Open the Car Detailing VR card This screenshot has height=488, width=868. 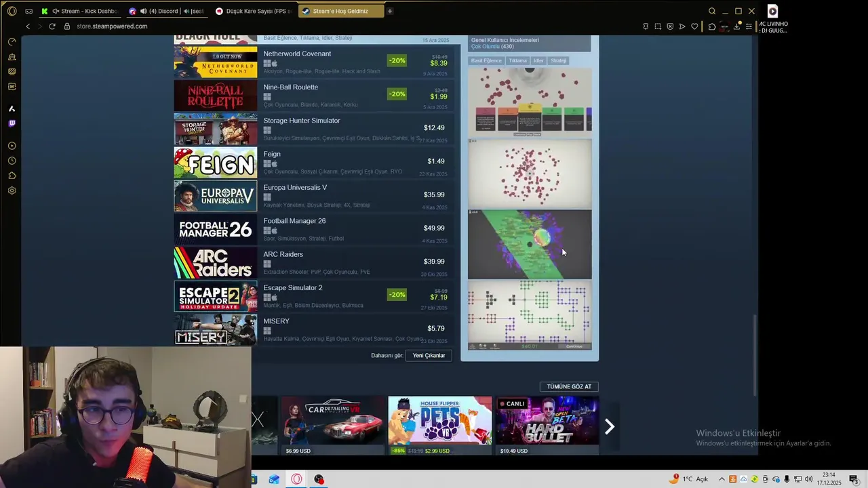click(x=333, y=426)
